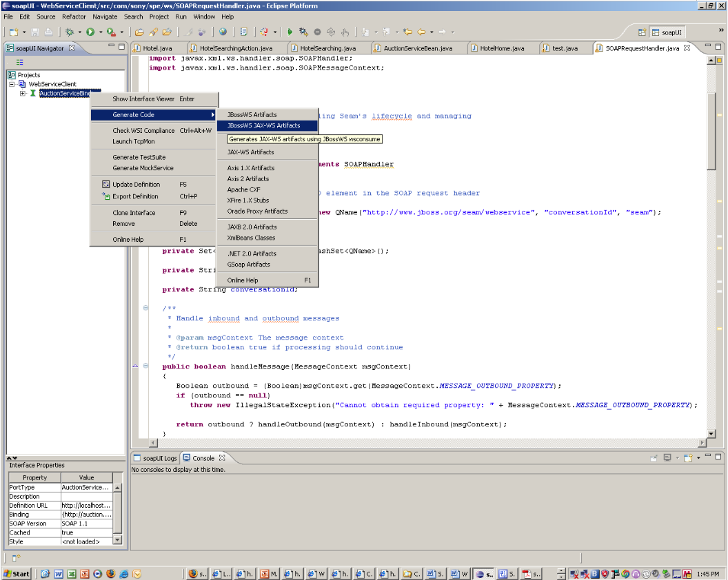The image size is (728, 580).
Task: Choose Generate MockService menu entry
Action: [x=154, y=168]
